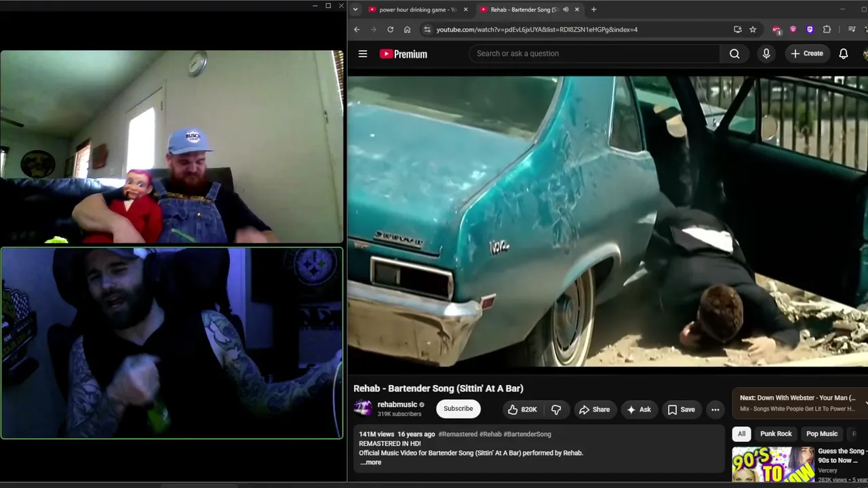The image size is (868, 488).
Task: Open the browser home page
Action: (407, 29)
